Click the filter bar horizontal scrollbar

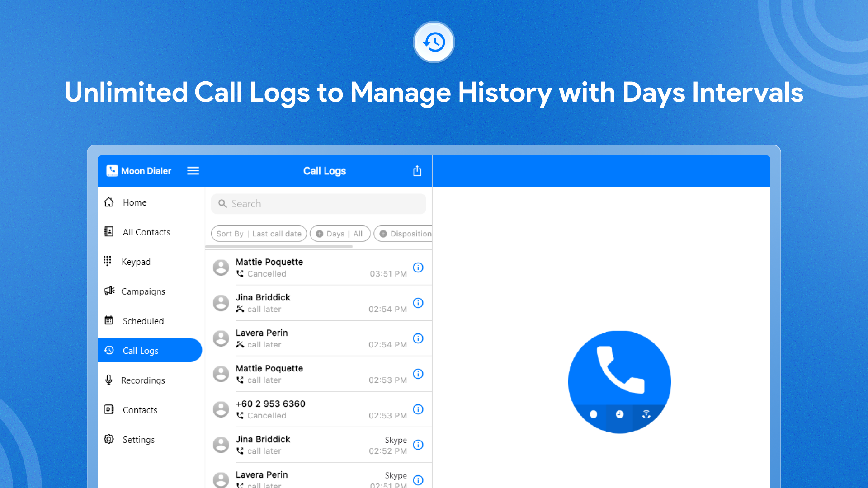[x=279, y=247]
